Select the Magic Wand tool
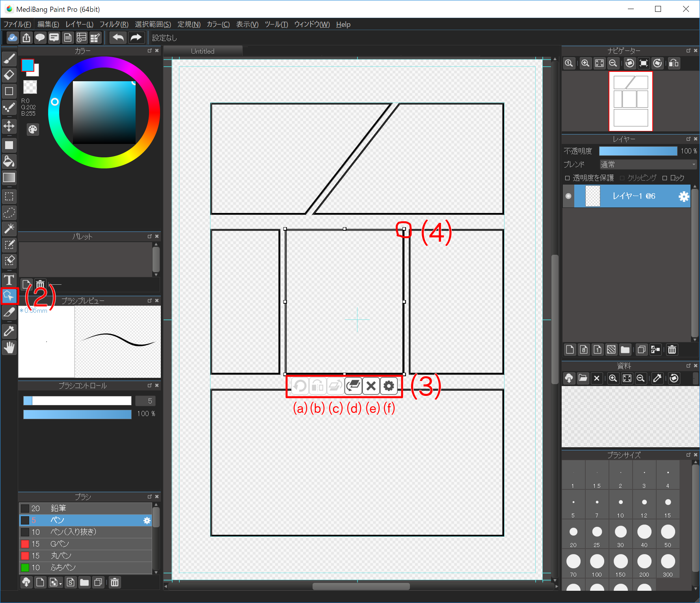 pyautogui.click(x=9, y=228)
